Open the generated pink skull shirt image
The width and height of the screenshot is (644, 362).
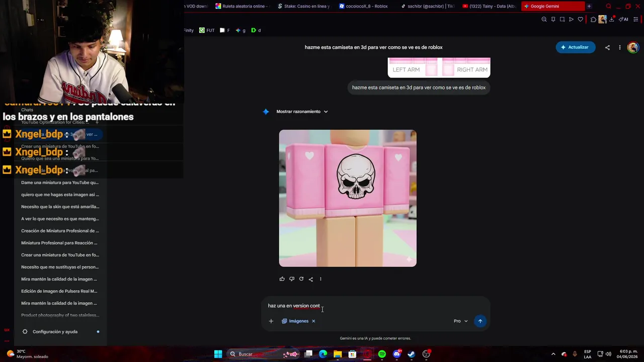click(x=348, y=198)
